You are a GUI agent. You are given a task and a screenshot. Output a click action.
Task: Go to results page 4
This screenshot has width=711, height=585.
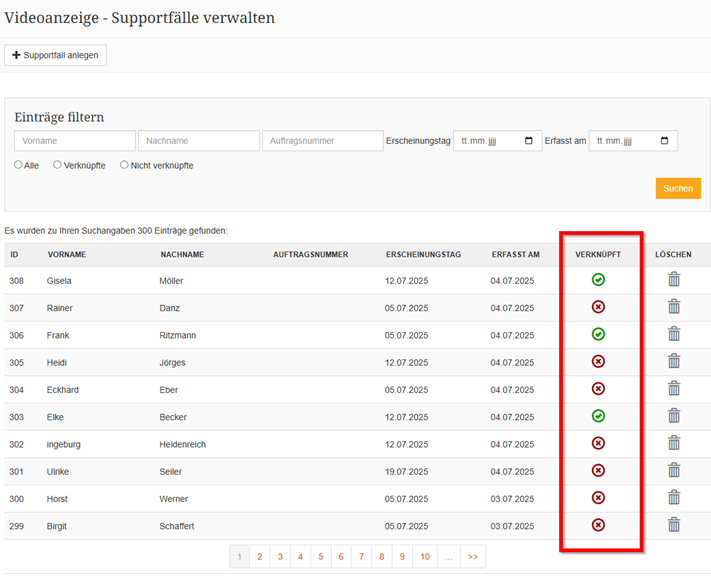click(x=300, y=556)
